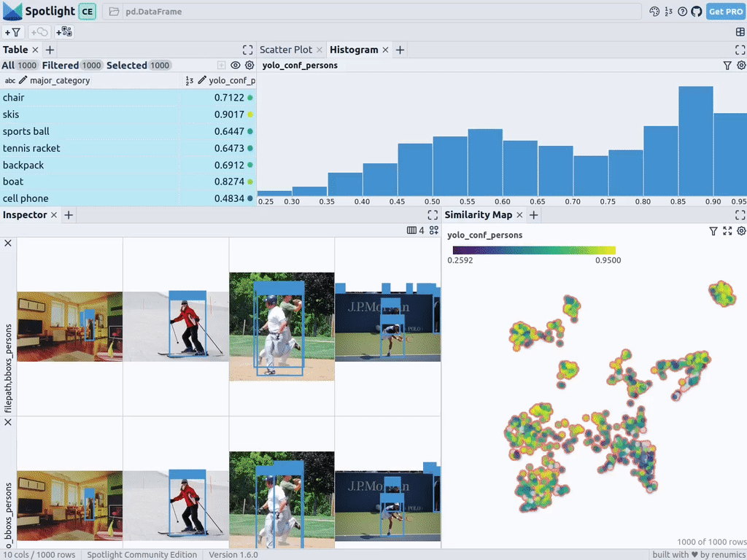This screenshot has height=560, width=747.
Task: Open number notation options in header
Action: point(668,12)
